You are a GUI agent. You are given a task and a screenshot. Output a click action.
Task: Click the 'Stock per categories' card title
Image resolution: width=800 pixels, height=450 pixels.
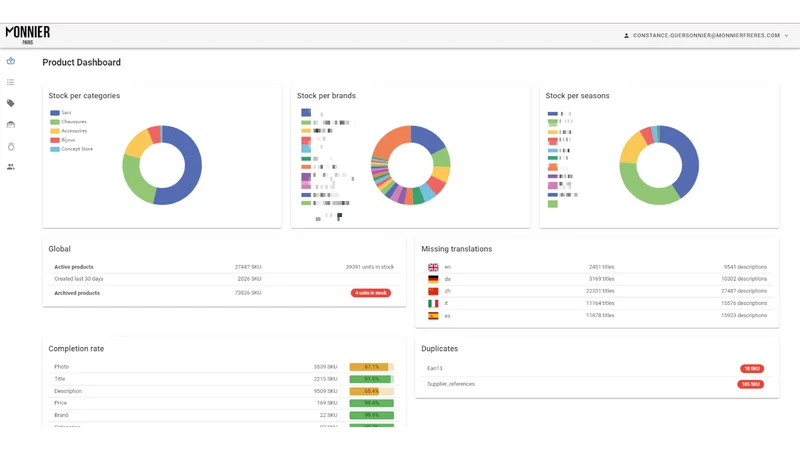pos(84,96)
